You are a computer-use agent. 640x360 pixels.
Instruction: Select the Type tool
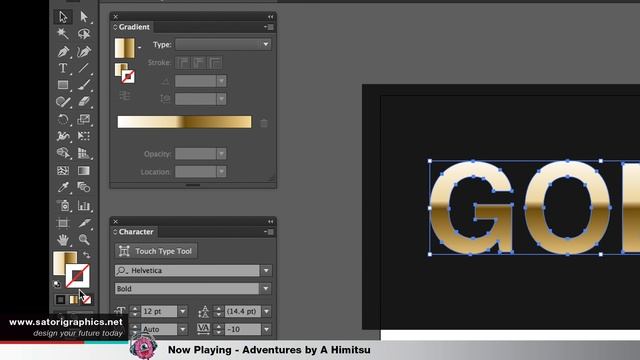pos(63,68)
